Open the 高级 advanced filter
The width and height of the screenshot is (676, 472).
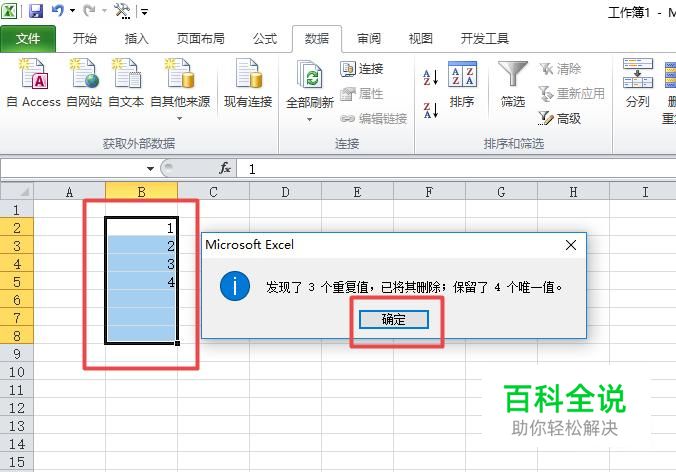coord(560,118)
